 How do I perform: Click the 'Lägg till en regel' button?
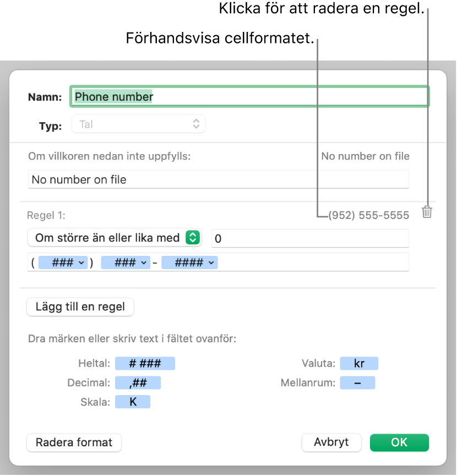pos(80,307)
